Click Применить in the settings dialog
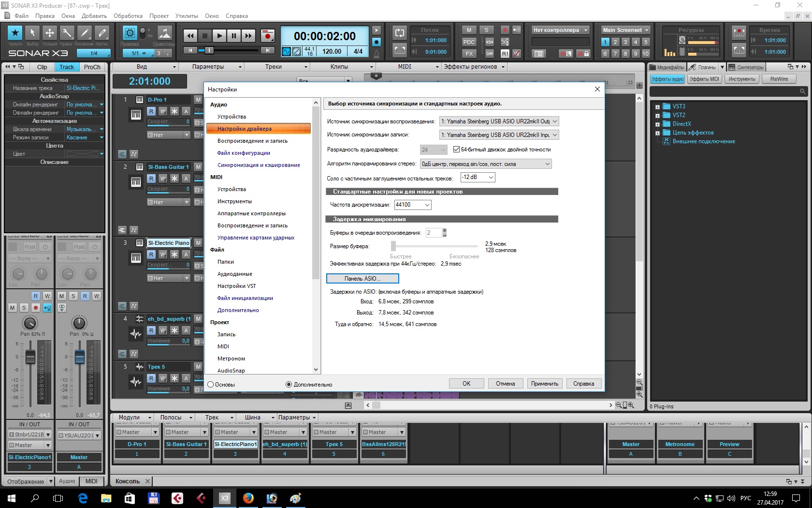Image resolution: width=812 pixels, height=508 pixels. coord(545,384)
